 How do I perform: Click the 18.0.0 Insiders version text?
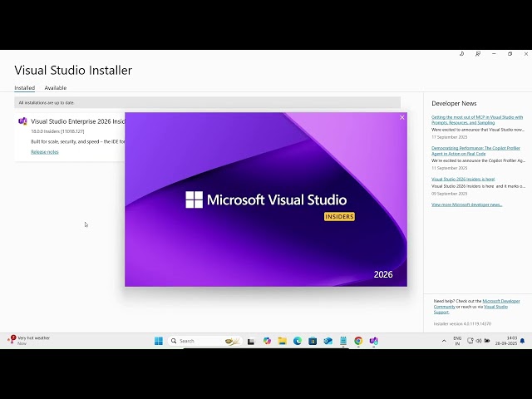(x=57, y=131)
